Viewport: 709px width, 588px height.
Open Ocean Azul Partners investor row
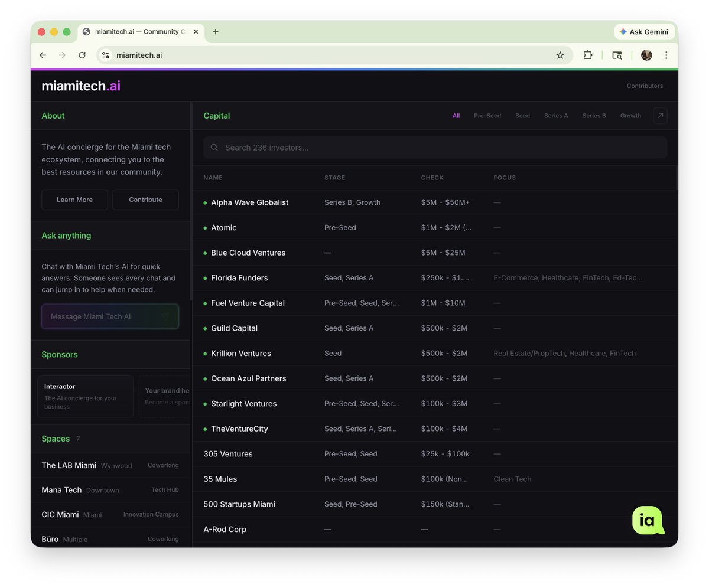(435, 378)
